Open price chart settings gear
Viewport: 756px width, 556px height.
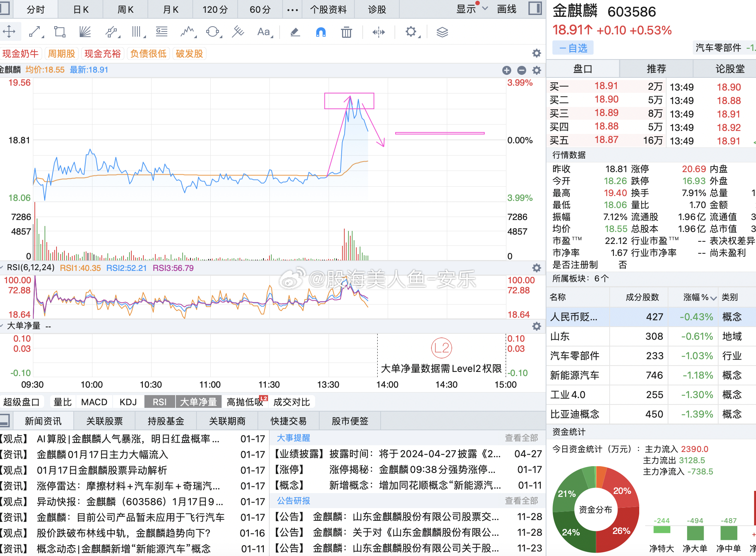[537, 70]
